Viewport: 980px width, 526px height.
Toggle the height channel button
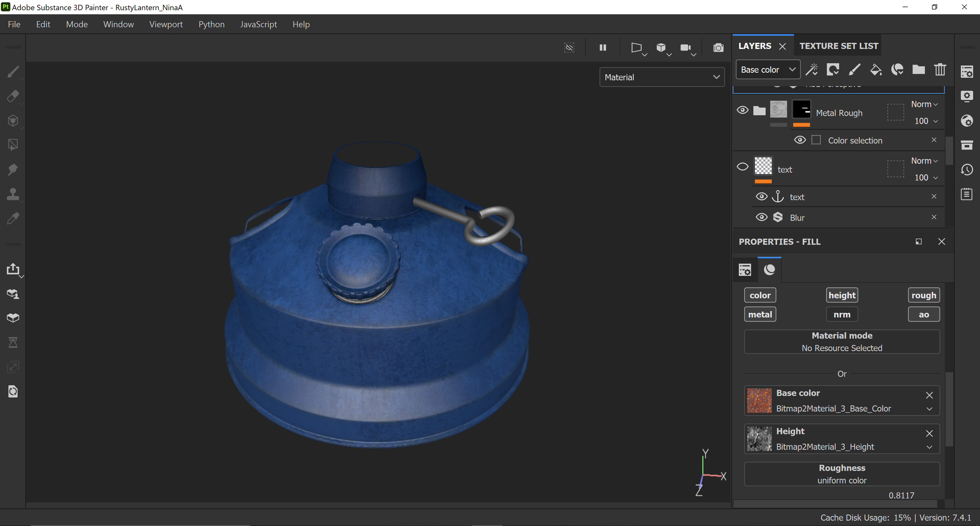(842, 295)
